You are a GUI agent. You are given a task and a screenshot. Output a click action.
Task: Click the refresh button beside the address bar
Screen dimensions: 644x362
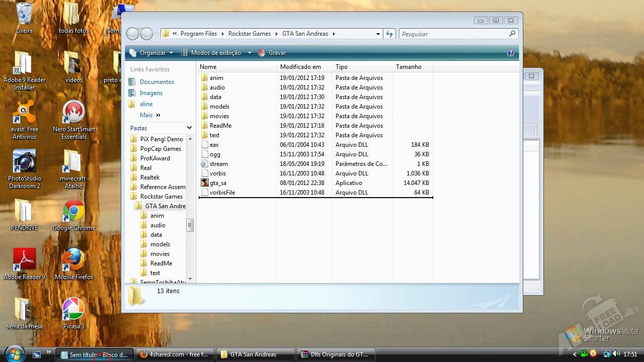pyautogui.click(x=389, y=34)
